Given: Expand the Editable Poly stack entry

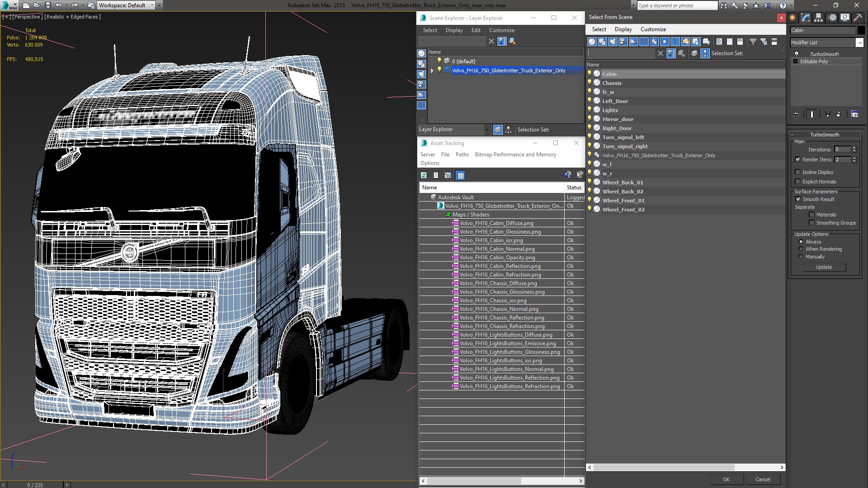Looking at the screenshot, I should 795,61.
